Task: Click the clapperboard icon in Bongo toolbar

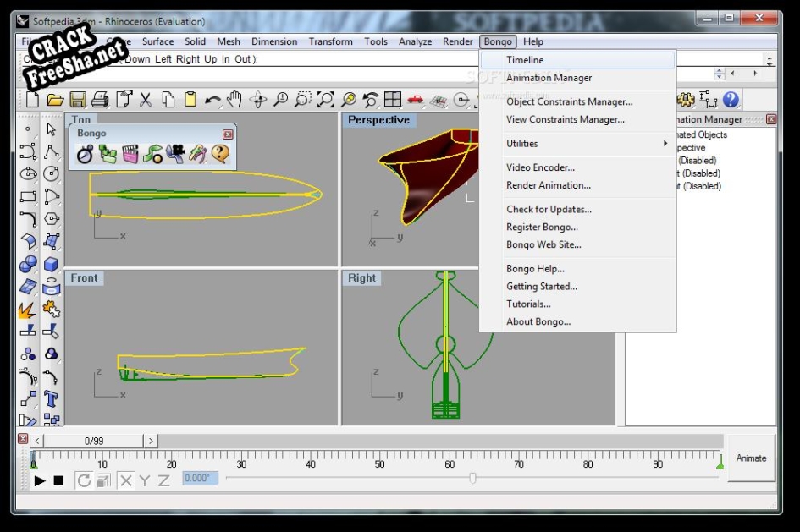Action: tap(130, 154)
